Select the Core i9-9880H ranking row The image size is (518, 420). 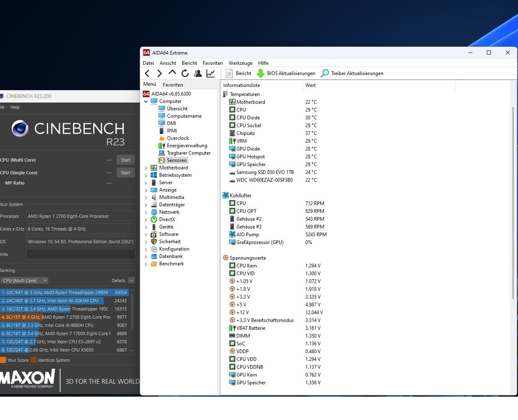(64, 325)
